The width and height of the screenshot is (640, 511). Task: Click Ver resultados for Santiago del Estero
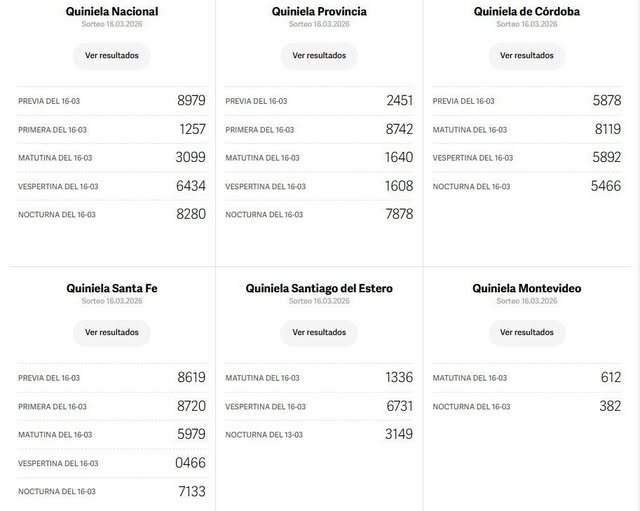pos(319,332)
